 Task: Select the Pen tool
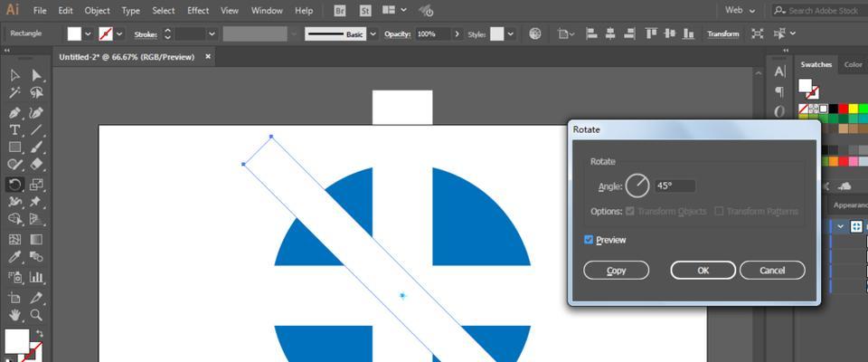pyautogui.click(x=15, y=112)
